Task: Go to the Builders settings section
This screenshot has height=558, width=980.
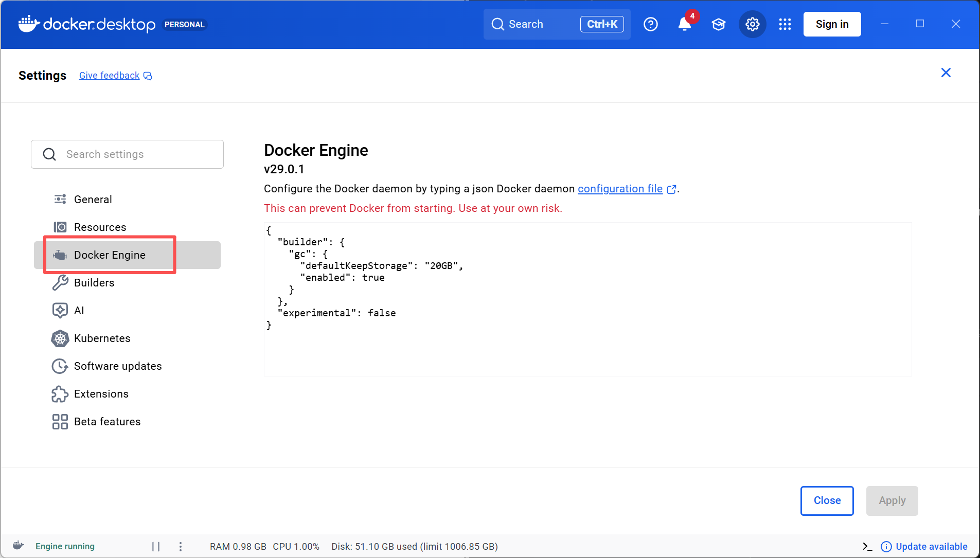Action: click(128, 282)
